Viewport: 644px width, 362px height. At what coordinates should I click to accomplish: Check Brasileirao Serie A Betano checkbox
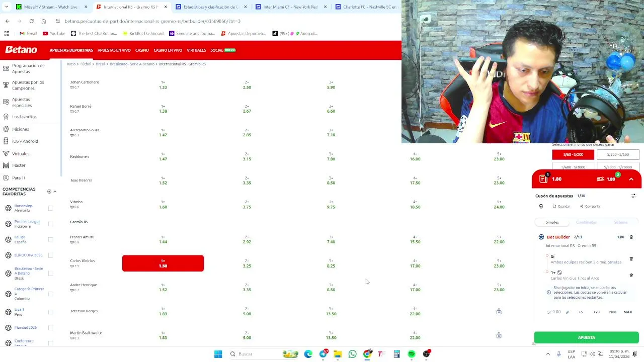(x=50, y=273)
